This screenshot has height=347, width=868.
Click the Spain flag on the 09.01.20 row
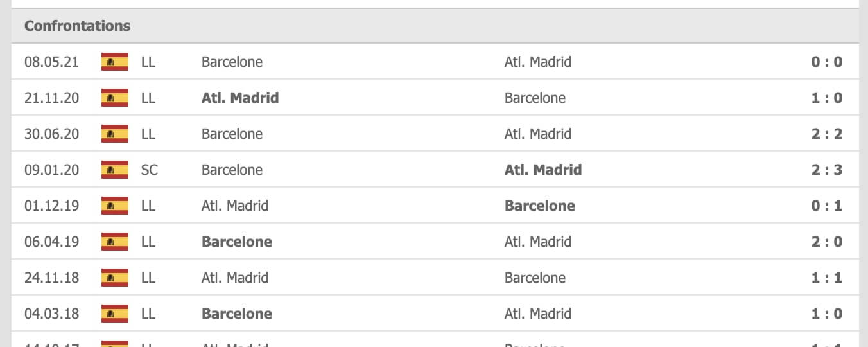click(x=115, y=170)
